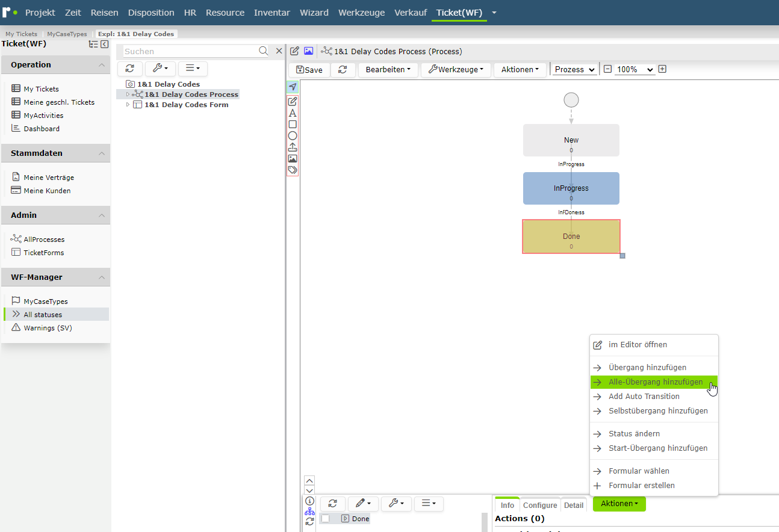Expand the 1&1 Delay Codes Form tree node
779x532 pixels.
point(128,105)
